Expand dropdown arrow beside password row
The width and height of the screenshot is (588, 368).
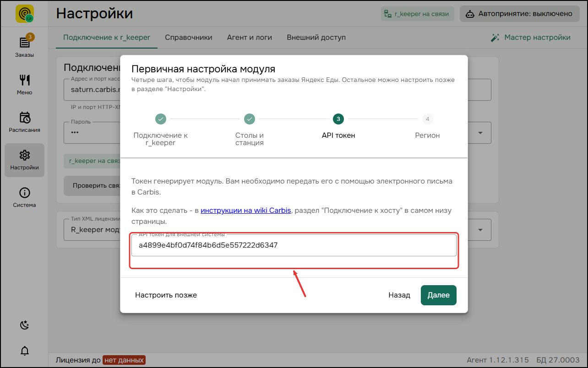click(480, 133)
